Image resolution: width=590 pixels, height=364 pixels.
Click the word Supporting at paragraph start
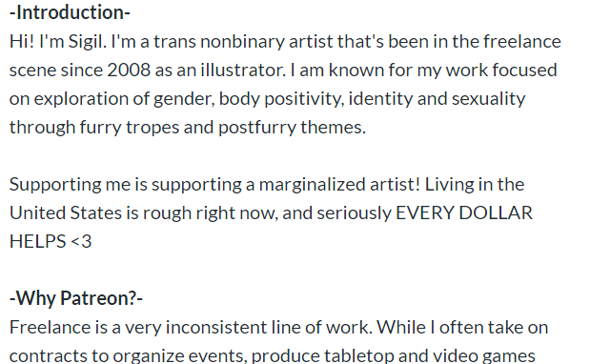tap(55, 185)
